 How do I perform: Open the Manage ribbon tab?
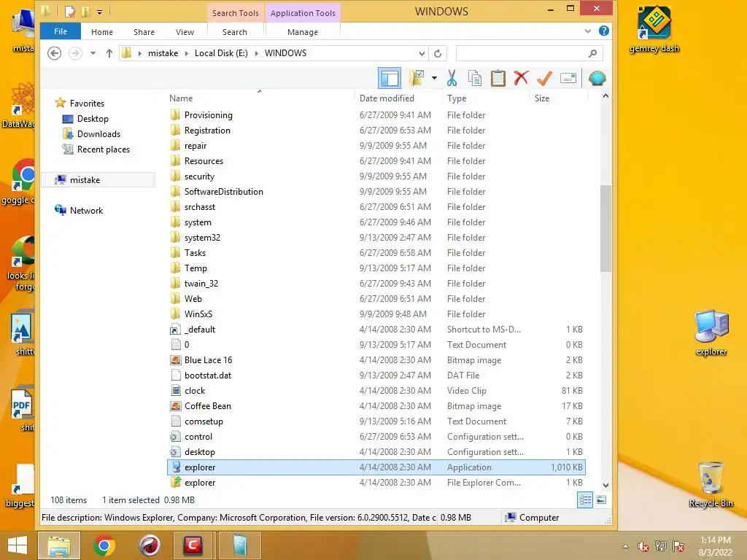coord(303,32)
